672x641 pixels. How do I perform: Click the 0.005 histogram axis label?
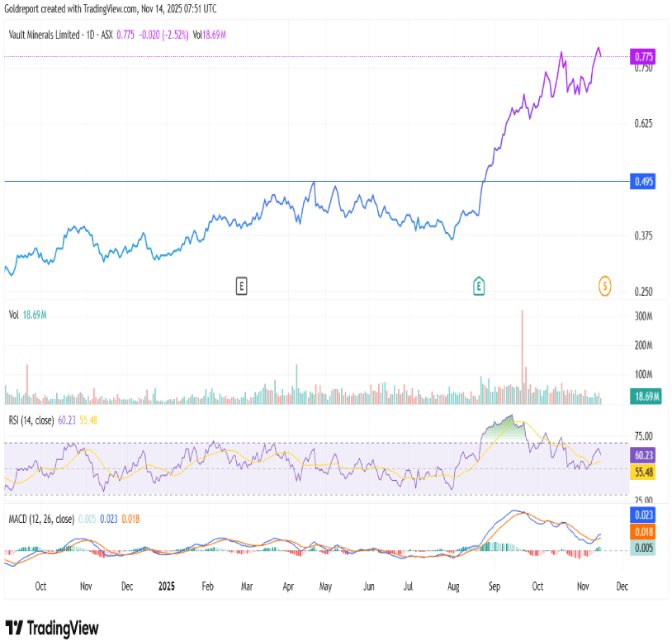tap(644, 548)
